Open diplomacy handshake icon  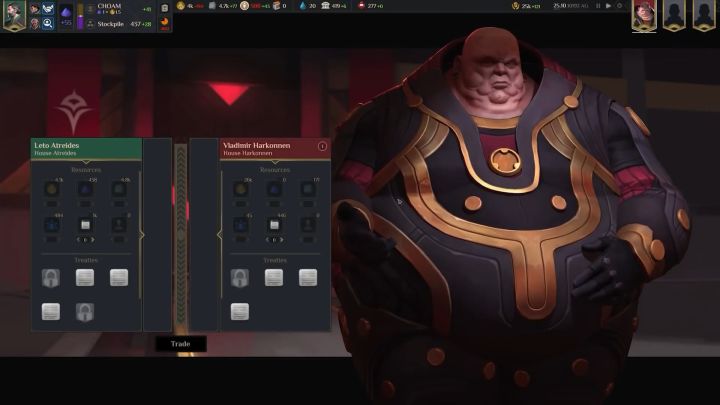tap(48, 9)
